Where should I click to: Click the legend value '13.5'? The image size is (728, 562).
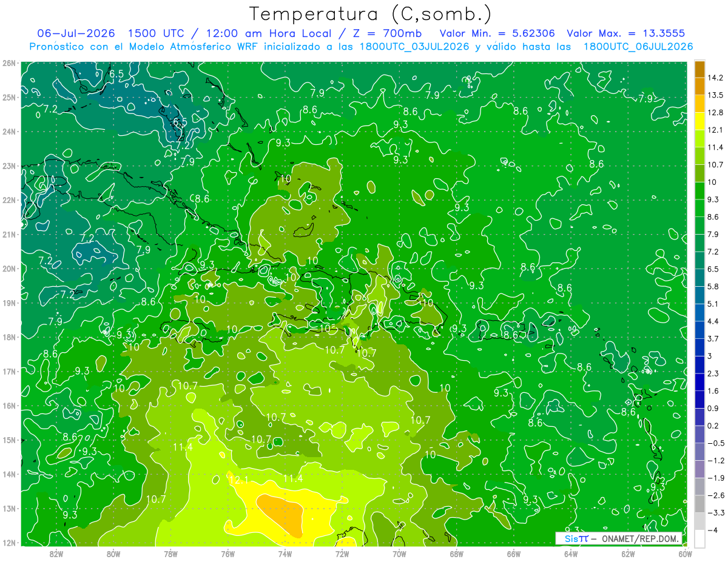715,95
